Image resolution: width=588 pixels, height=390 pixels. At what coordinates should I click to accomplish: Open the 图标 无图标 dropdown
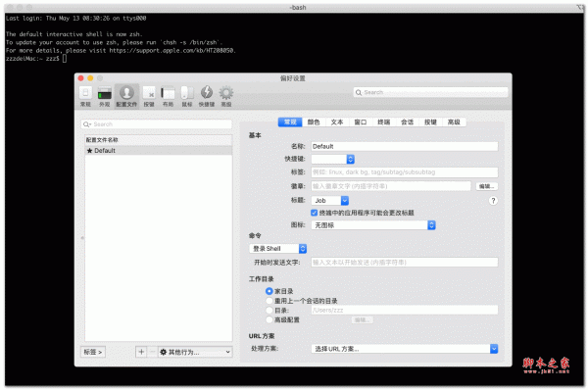pyautogui.click(x=373, y=225)
